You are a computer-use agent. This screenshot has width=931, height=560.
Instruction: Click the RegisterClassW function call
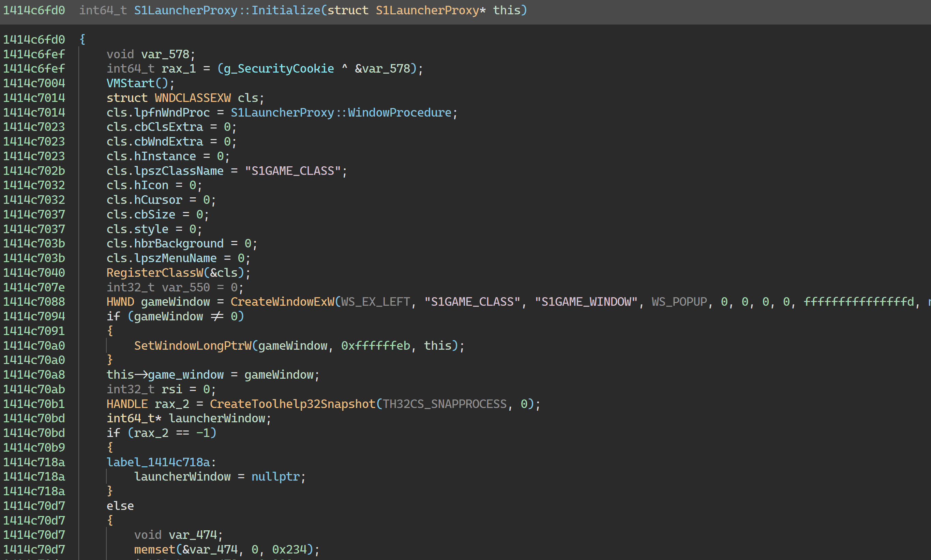point(155,273)
